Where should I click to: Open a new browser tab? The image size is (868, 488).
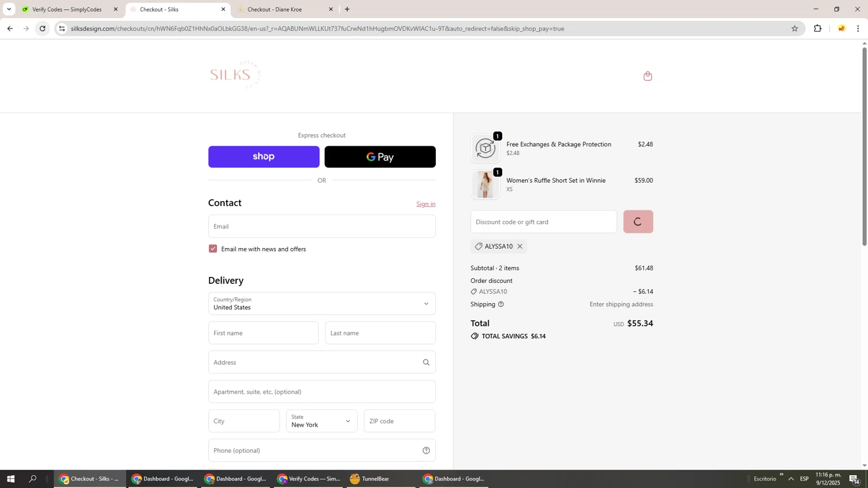click(347, 9)
